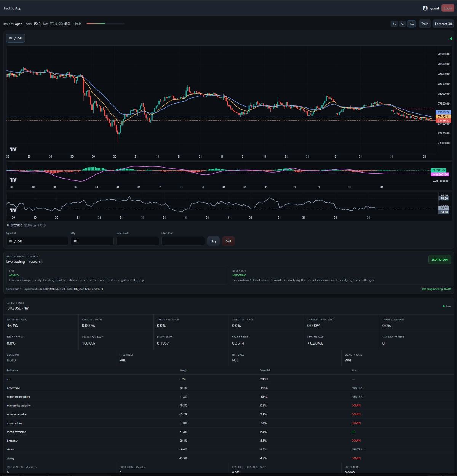Click the "DOWN" bias in the breakout row
The width and height of the screenshot is (457, 476).
356,441
